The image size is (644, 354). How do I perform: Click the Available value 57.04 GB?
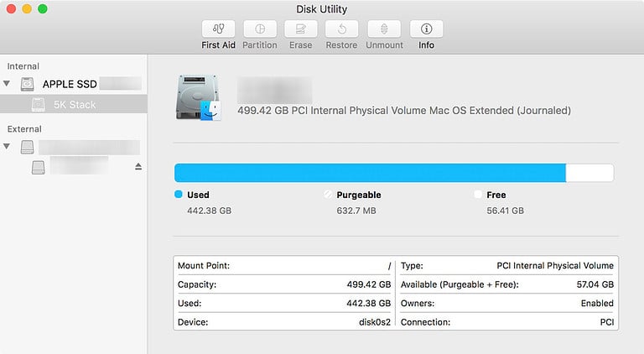pos(595,284)
